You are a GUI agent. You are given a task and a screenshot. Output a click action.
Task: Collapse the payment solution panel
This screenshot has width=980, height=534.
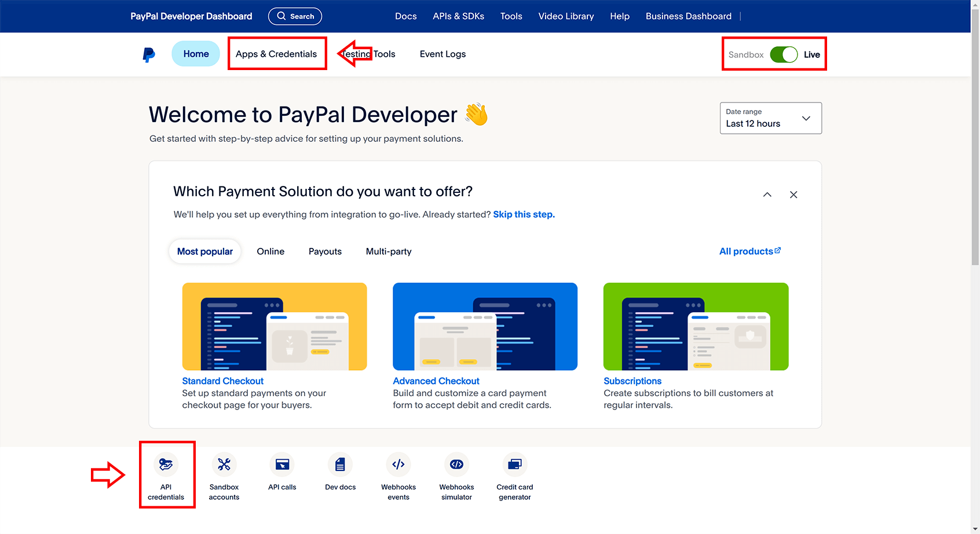pos(767,195)
